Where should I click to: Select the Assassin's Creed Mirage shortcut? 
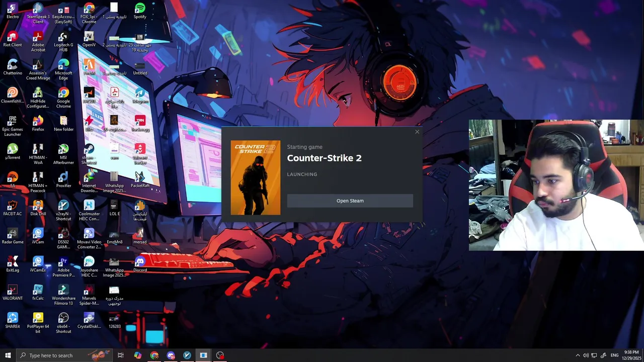point(38,70)
